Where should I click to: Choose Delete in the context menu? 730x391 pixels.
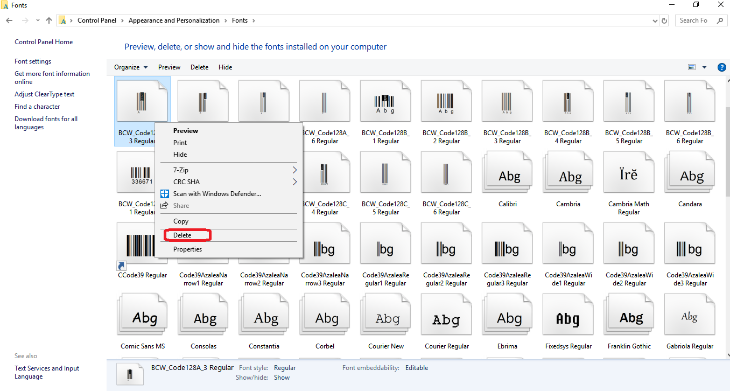[x=182, y=235]
